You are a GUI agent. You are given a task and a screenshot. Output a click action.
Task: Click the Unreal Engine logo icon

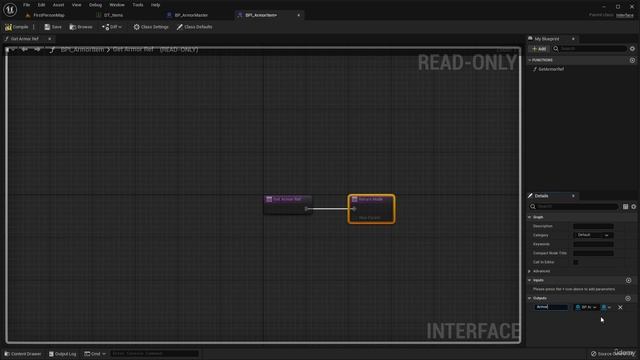tap(10, 9)
